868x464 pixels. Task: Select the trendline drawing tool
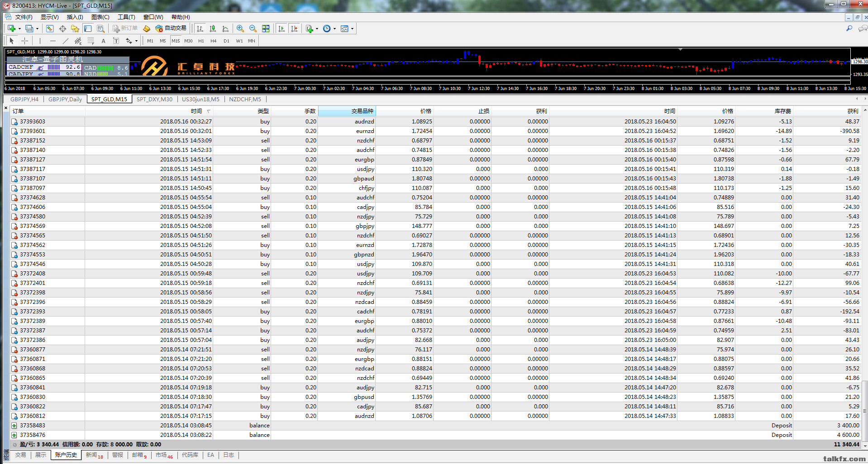65,41
